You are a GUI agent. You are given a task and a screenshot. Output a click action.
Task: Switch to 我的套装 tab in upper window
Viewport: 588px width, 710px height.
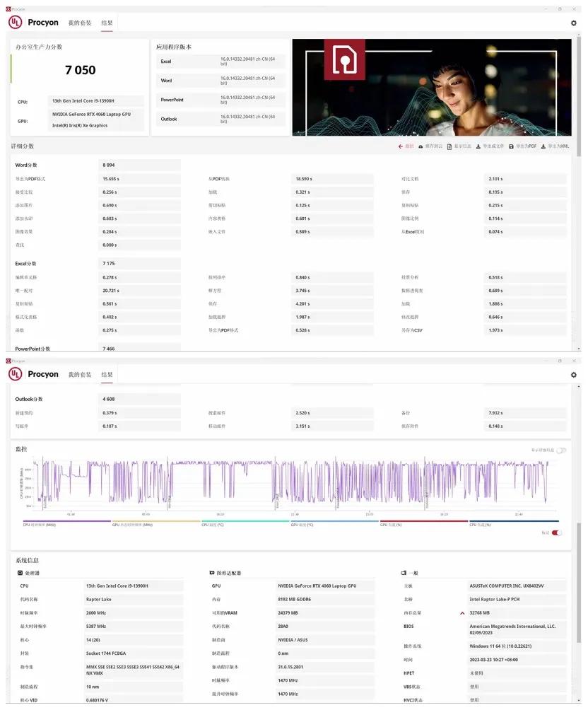coord(80,23)
